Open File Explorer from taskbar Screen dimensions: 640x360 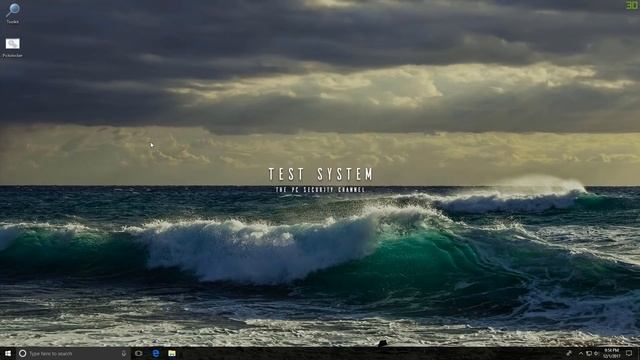click(172, 353)
